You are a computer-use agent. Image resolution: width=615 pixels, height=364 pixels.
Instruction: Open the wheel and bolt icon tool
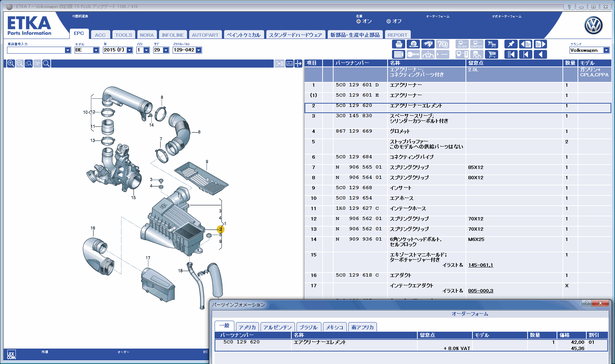(x=413, y=44)
